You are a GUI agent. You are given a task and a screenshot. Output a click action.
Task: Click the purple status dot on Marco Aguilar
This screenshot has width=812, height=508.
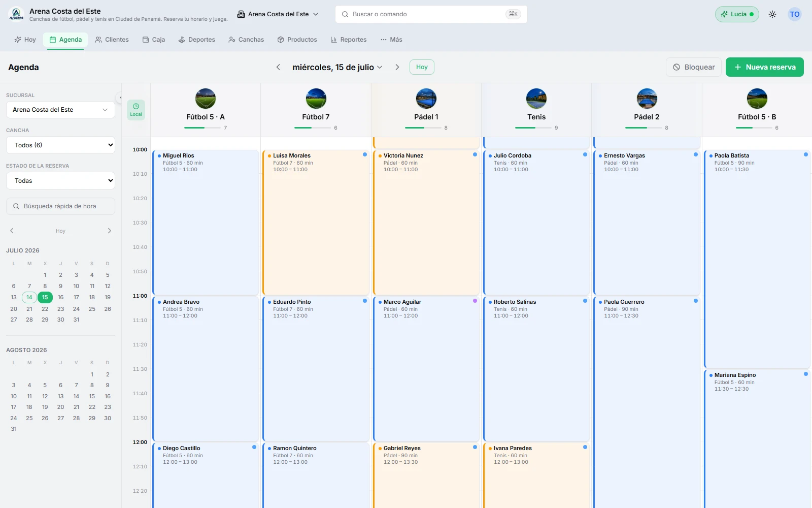[475, 301]
